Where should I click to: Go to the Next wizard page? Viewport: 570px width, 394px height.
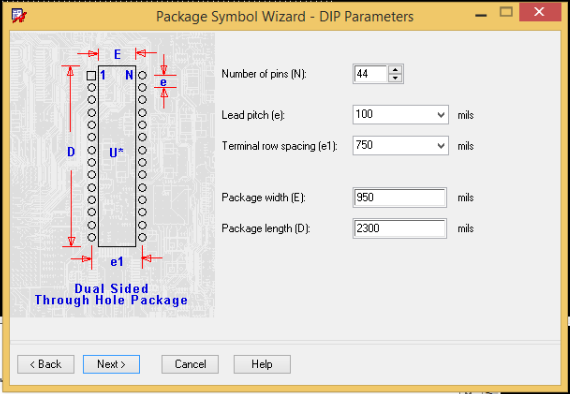point(111,364)
